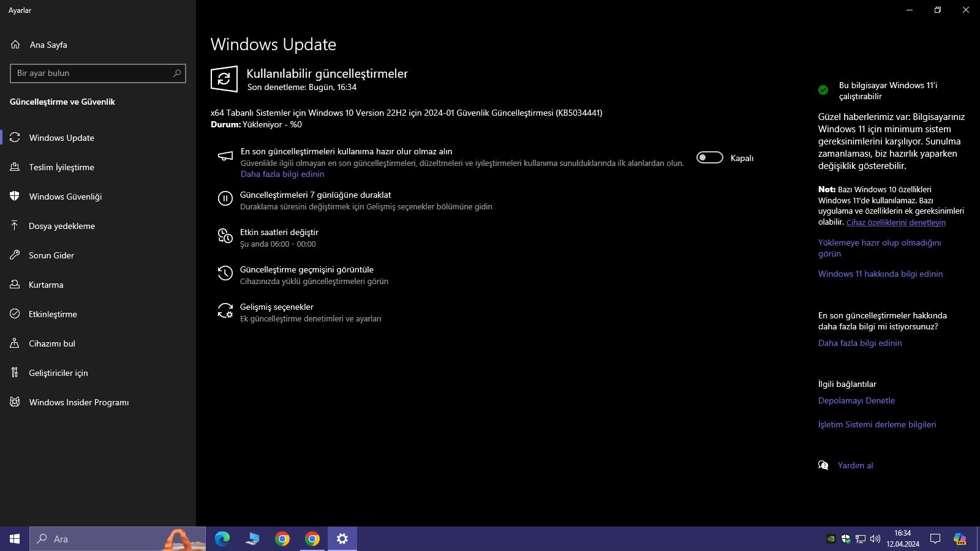Open the Windows Start menu
The image size is (980, 551).
[x=15, y=539]
